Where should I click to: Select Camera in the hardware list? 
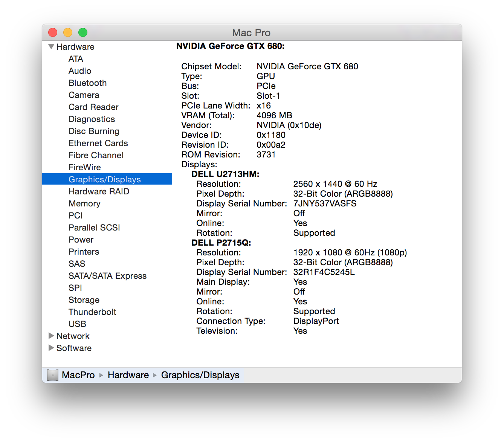[84, 95]
